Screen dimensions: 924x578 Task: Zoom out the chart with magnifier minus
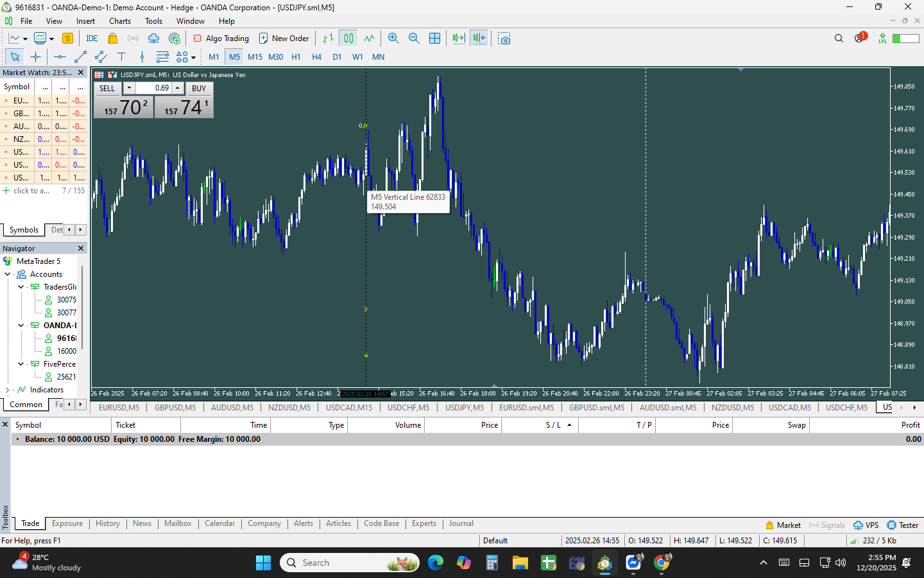point(414,39)
